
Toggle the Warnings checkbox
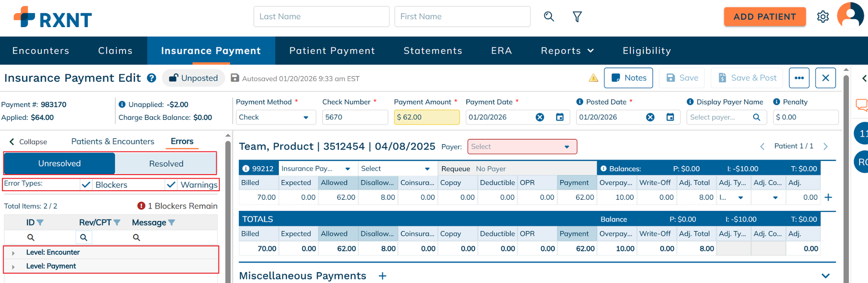171,185
